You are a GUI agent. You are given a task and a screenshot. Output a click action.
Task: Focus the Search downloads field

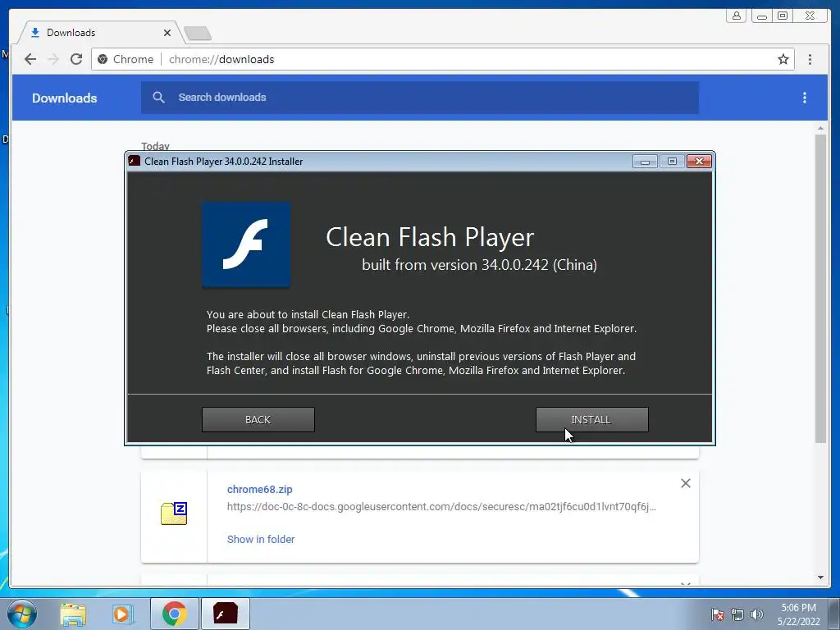(x=420, y=98)
